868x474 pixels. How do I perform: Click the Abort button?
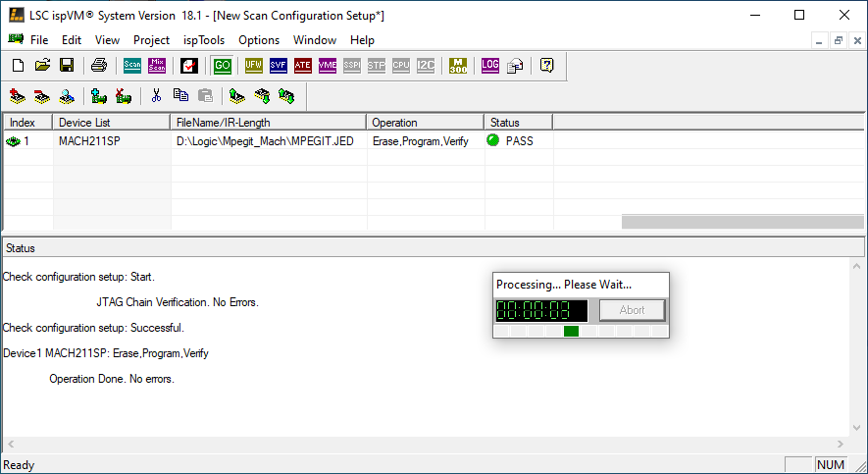coord(632,310)
